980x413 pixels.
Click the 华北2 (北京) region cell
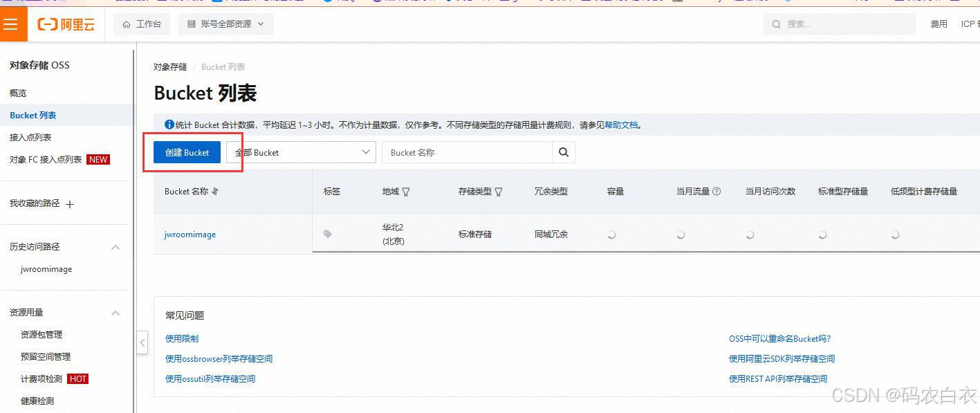(x=394, y=234)
